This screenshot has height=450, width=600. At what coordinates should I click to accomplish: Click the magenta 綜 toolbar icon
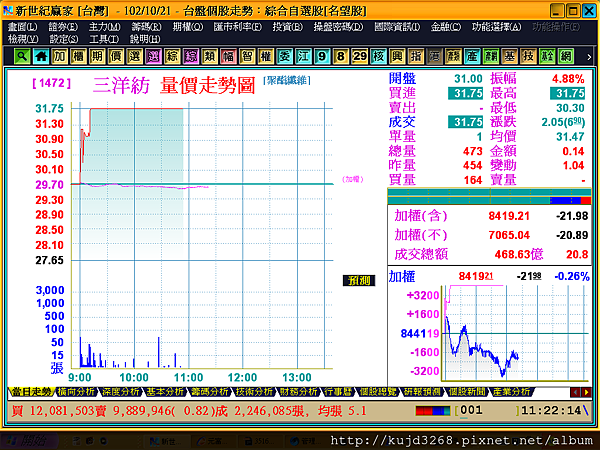tap(191, 57)
